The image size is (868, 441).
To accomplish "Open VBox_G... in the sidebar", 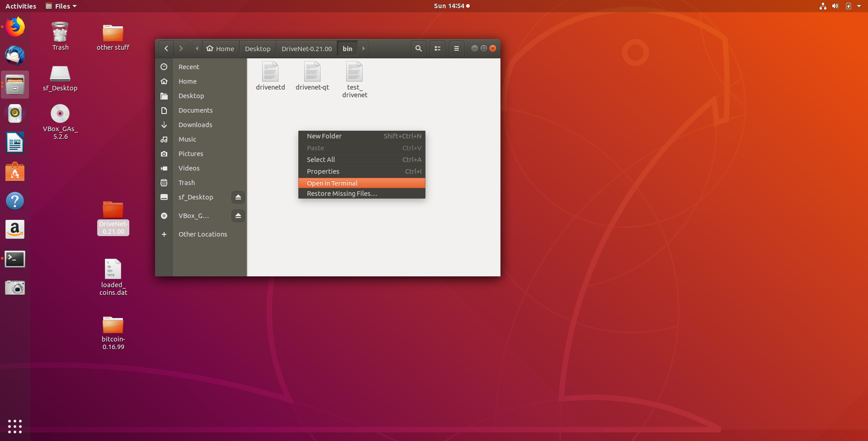I will coord(193,216).
